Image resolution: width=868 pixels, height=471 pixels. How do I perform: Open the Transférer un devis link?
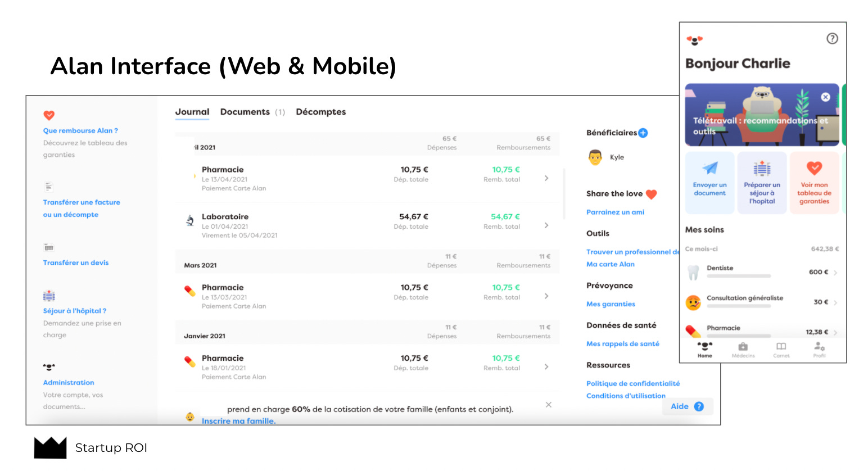click(76, 262)
